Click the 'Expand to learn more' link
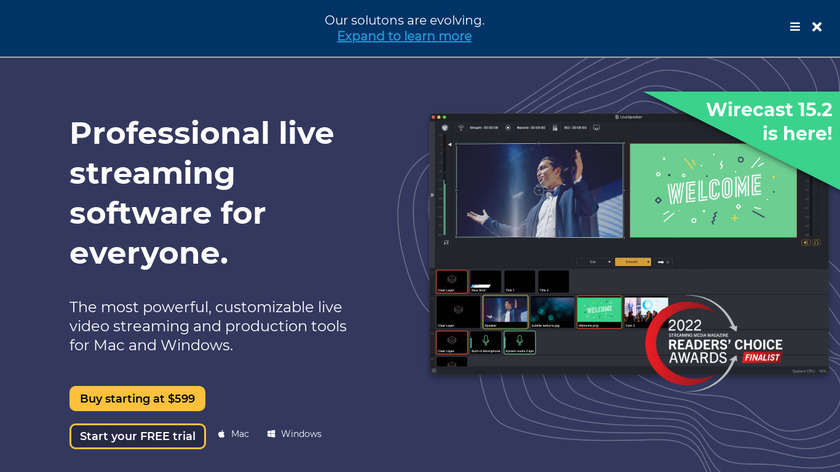840x472 pixels. 404,36
